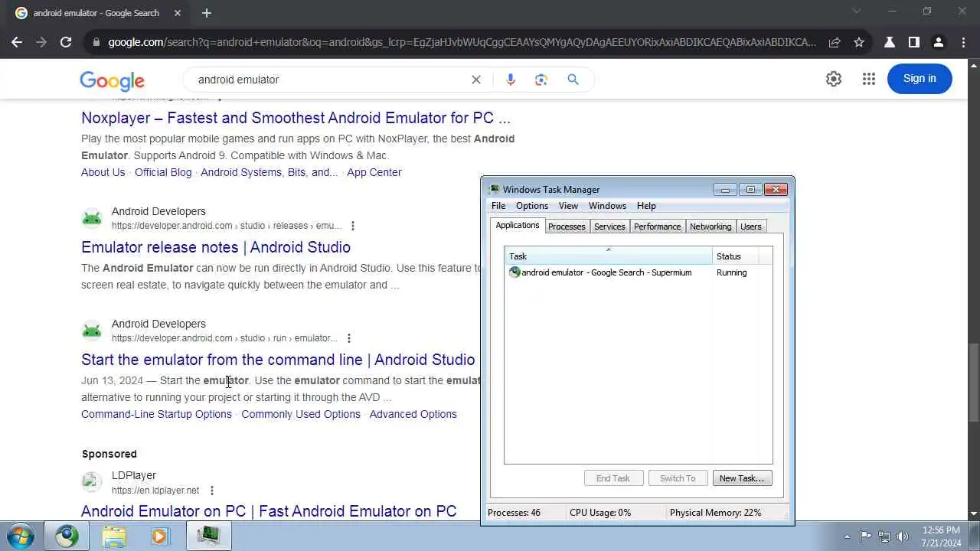Click New Task button in Task Manager
The width and height of the screenshot is (980, 551).
coord(742,478)
